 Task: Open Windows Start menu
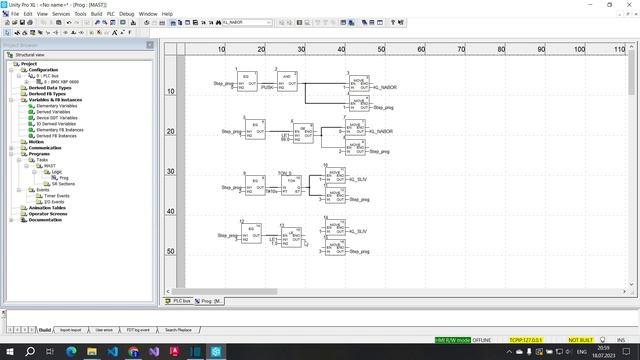coord(10,351)
